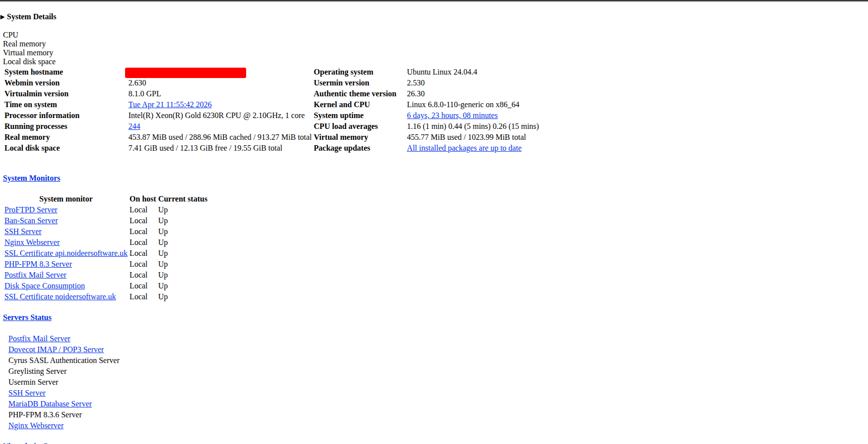Open Postfix Mail Server in the monitors table
Screen dimensions: 868x444
(35, 275)
